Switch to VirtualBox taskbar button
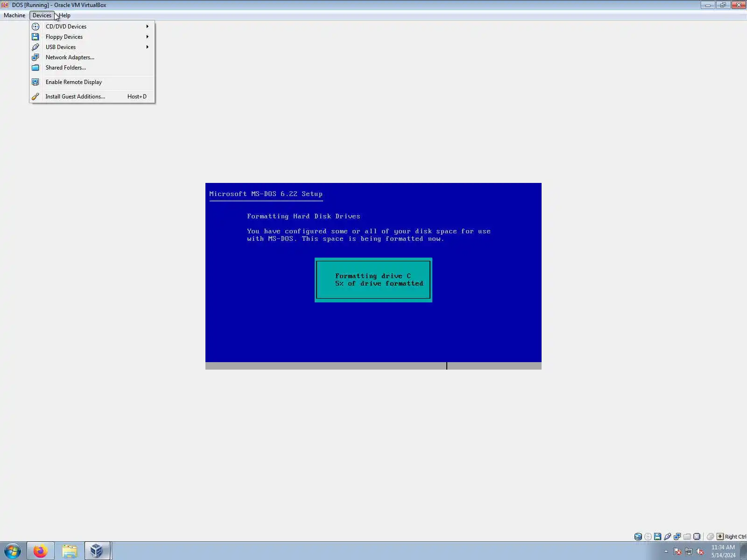Screen dimensions: 747x560 click(97, 551)
